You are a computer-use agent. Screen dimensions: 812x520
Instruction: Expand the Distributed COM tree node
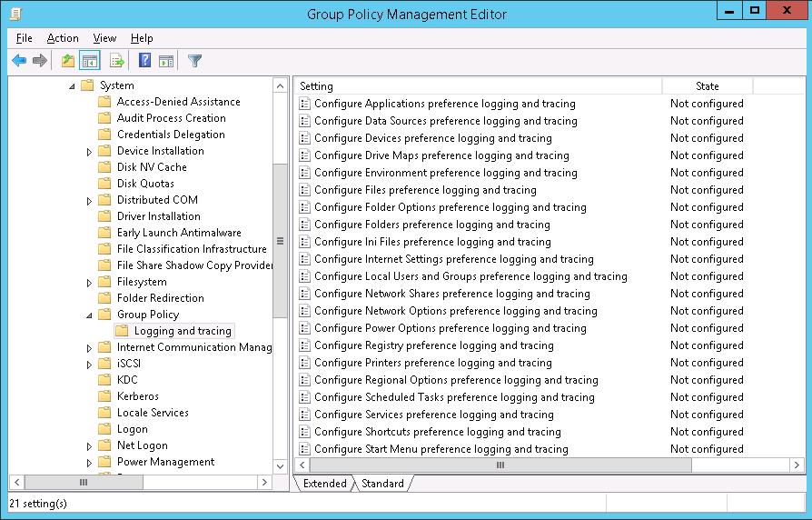[90, 201]
